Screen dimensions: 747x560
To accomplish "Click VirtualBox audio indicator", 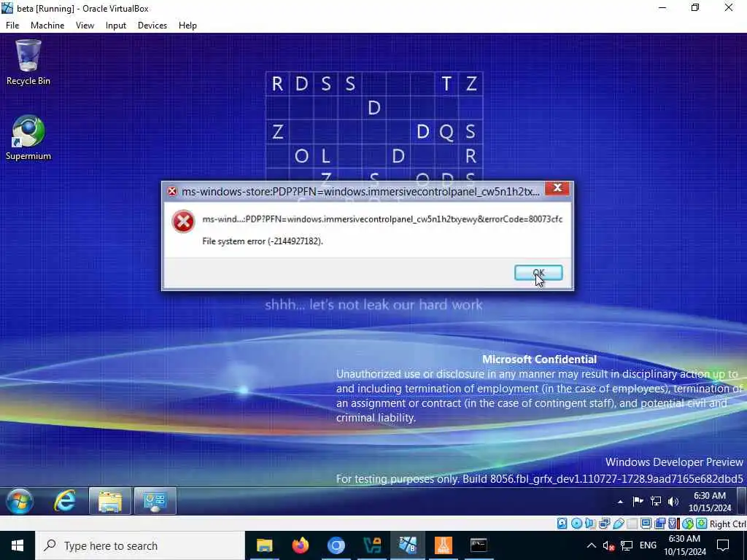I will point(590,524).
